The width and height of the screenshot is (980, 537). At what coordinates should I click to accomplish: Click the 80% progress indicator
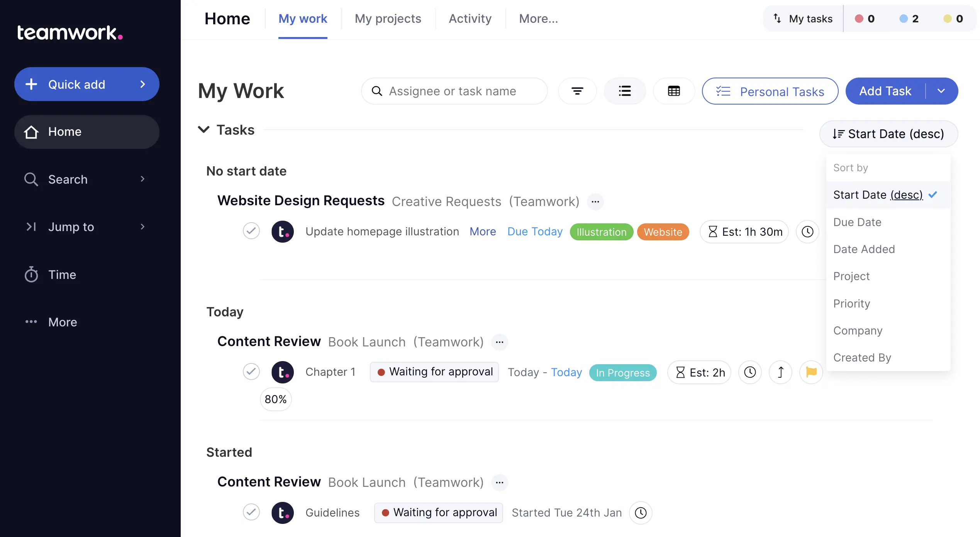click(276, 399)
